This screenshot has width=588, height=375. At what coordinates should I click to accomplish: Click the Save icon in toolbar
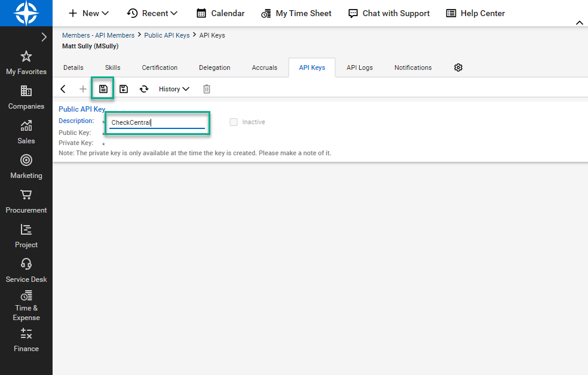(x=103, y=89)
